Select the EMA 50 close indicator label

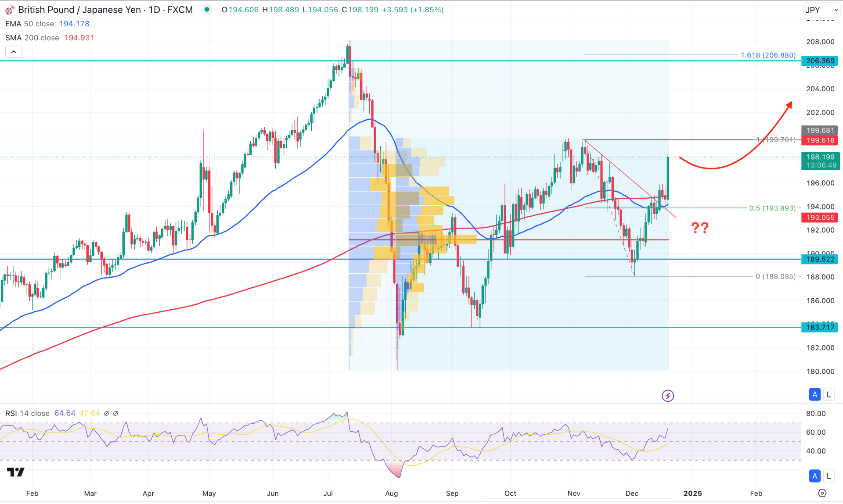29,24
